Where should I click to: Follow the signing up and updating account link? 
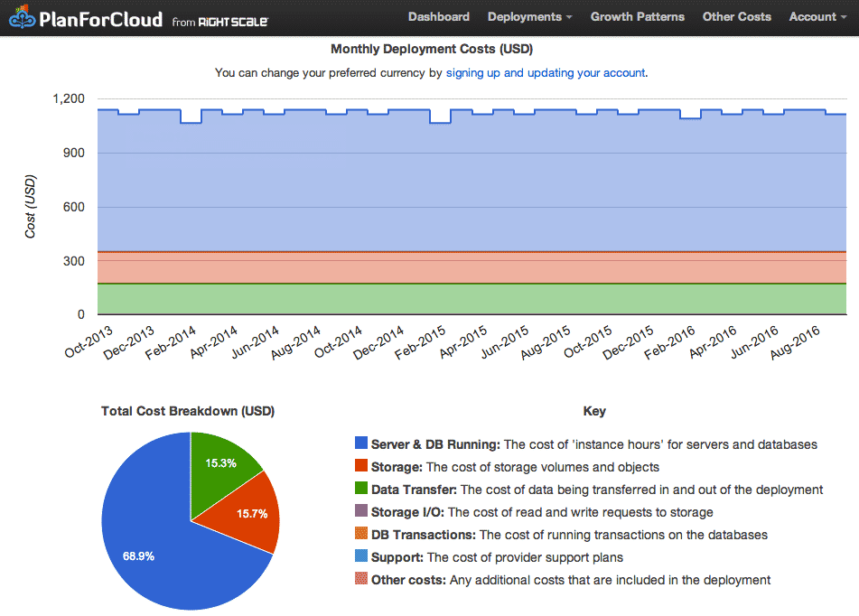coord(546,72)
